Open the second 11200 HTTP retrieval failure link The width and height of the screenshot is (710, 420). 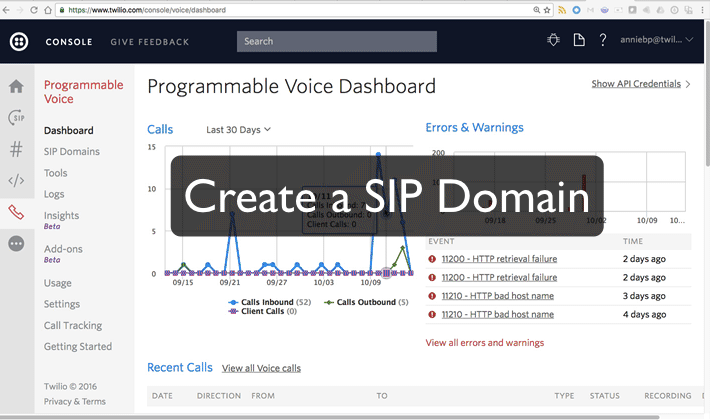499,277
